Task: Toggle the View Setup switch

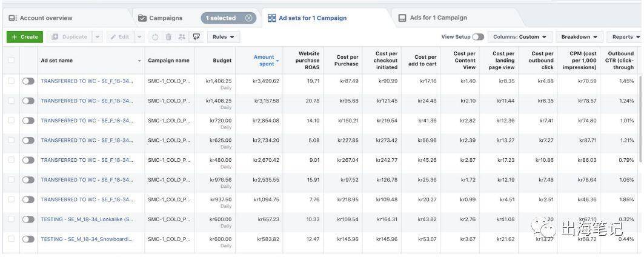Action: tap(478, 36)
